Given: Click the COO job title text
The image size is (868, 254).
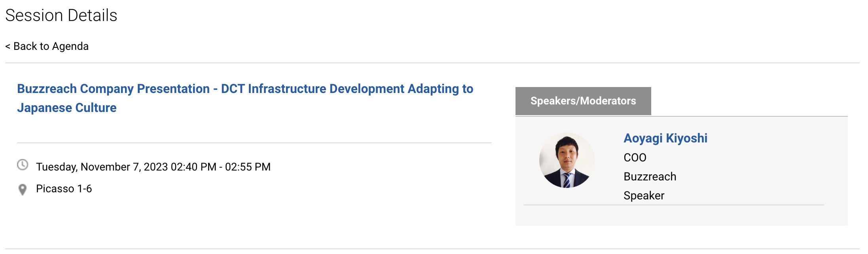Looking at the screenshot, I should tap(635, 157).
